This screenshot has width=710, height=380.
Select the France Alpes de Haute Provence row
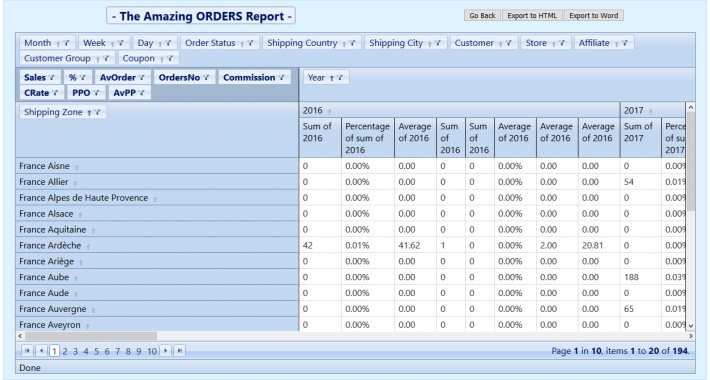tap(157, 198)
